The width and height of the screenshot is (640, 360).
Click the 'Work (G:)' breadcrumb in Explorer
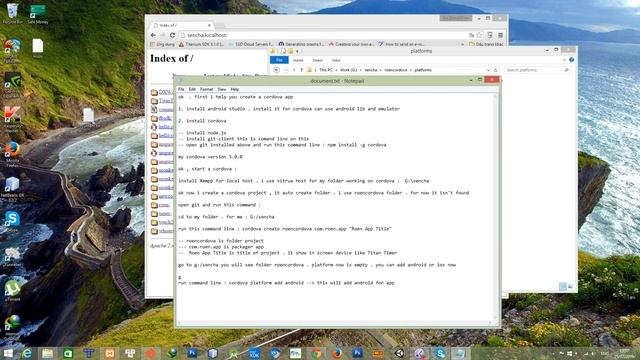348,70
